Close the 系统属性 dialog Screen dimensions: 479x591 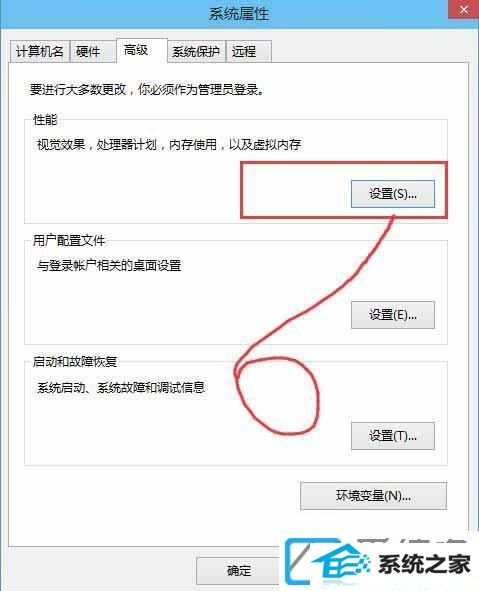[x=463, y=9]
